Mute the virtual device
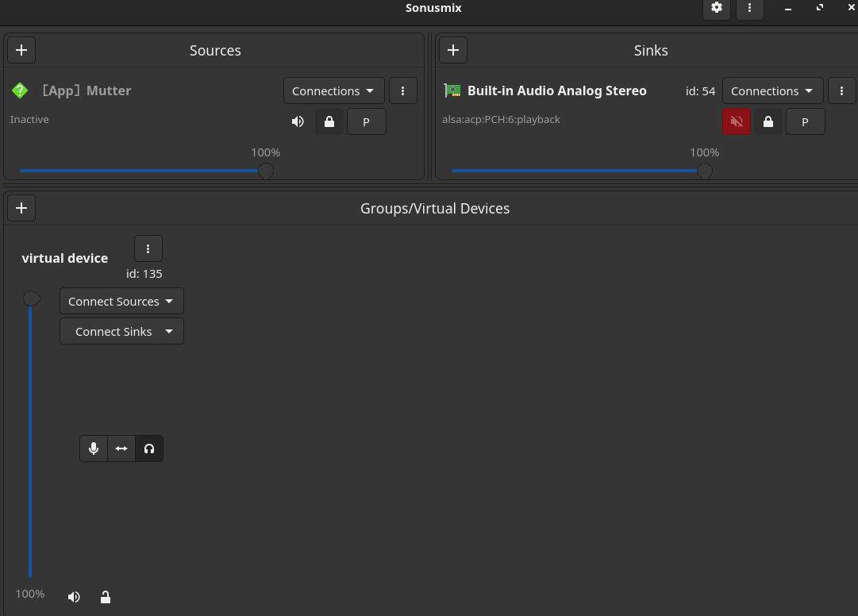This screenshot has width=858, height=616. 74,597
